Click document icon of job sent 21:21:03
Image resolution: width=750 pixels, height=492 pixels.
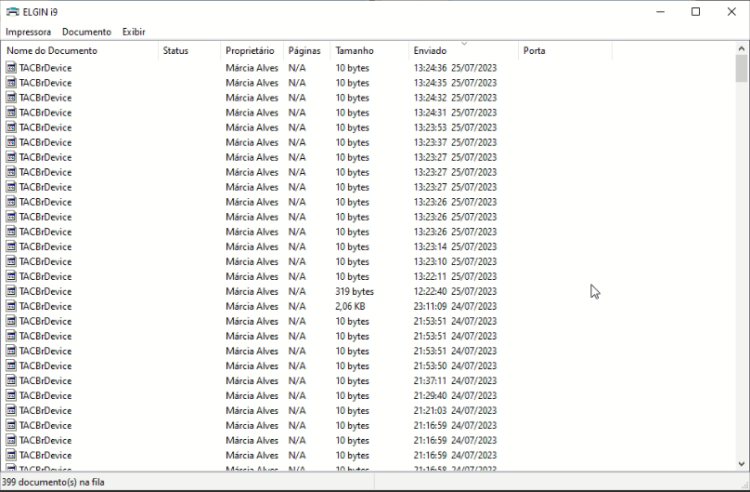point(11,410)
